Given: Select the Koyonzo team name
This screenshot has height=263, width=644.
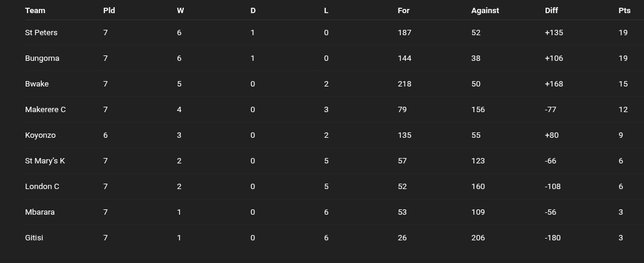Looking at the screenshot, I should point(40,135).
